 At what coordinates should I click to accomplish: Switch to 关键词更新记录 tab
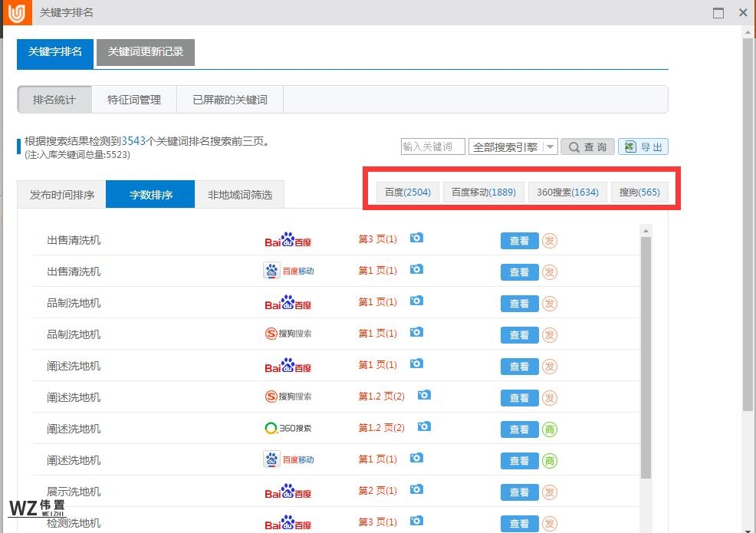[146, 52]
